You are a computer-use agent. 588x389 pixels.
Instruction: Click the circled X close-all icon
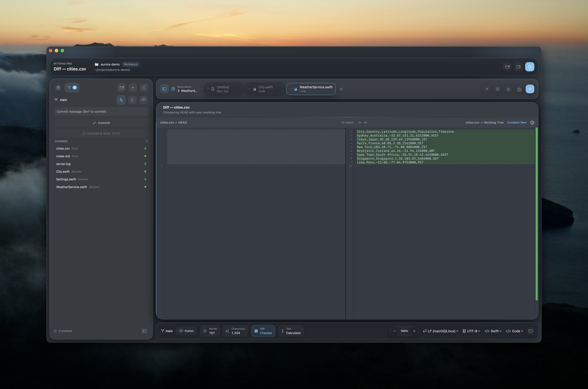tap(498, 89)
